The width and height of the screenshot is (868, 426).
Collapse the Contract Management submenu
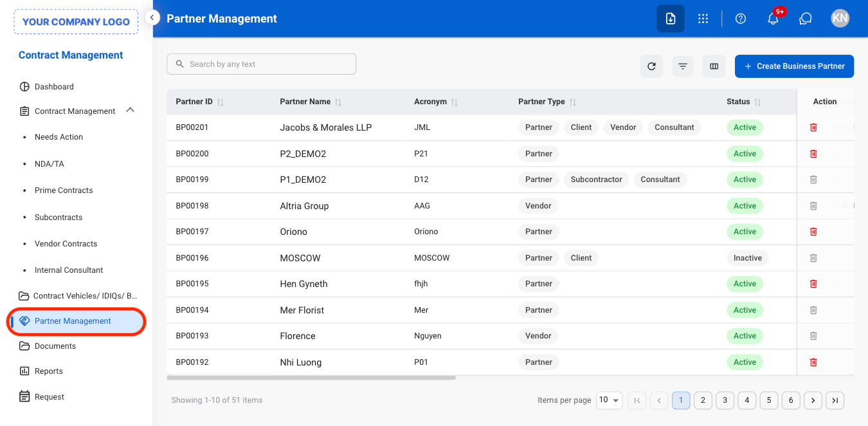click(x=130, y=111)
